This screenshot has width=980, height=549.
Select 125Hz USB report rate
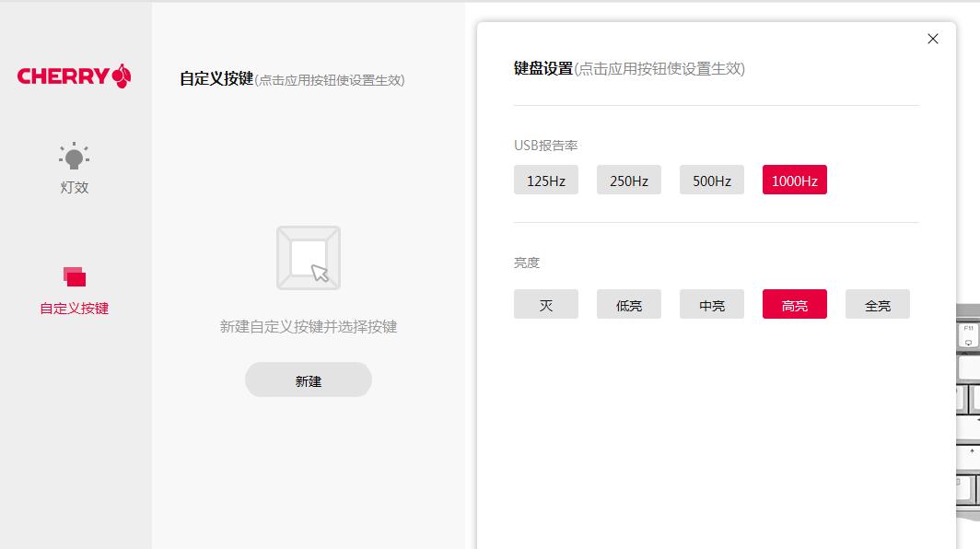[545, 180]
